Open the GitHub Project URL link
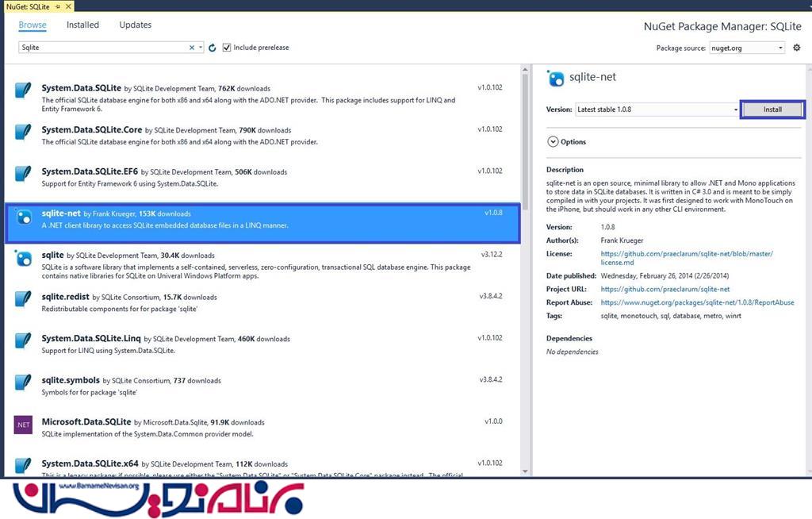 coord(665,290)
